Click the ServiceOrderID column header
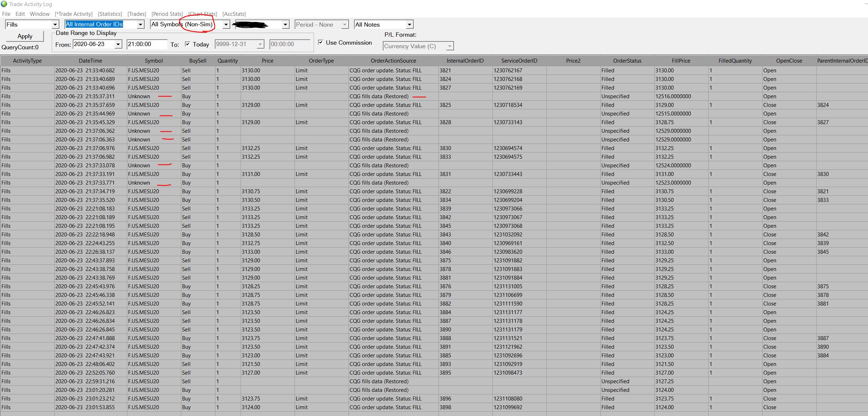Screen dimensions: 868x416 [x=519, y=61]
